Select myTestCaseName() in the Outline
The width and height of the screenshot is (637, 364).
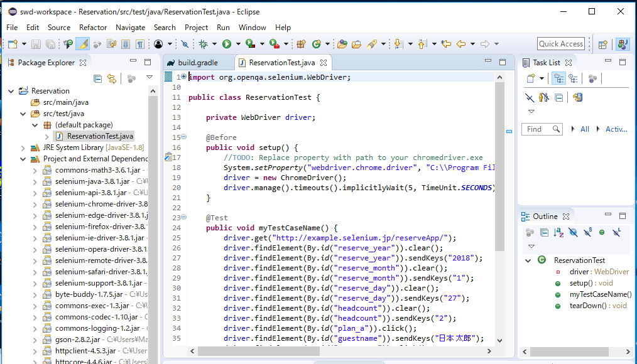click(x=601, y=294)
